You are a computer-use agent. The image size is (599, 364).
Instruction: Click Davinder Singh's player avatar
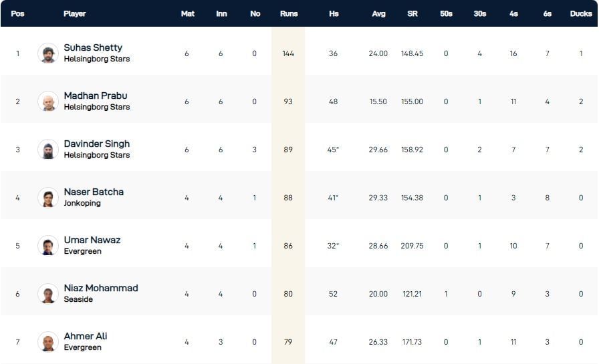pos(48,150)
